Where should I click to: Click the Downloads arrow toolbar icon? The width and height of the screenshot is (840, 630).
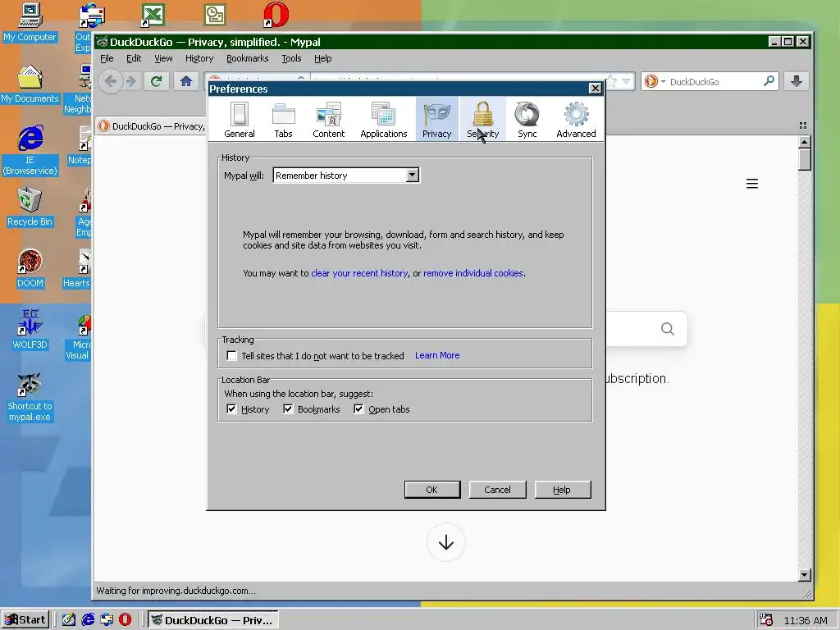(x=797, y=81)
